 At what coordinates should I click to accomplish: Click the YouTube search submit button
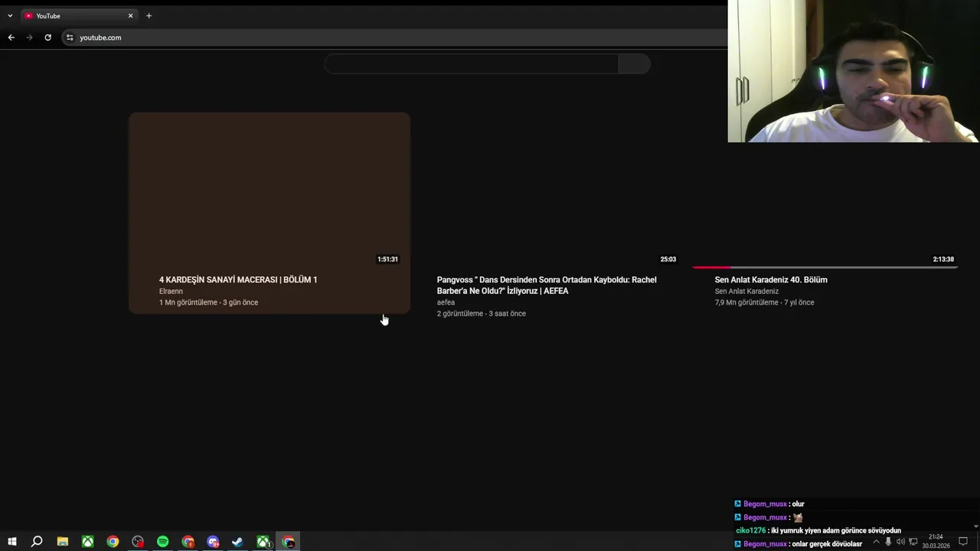634,64
